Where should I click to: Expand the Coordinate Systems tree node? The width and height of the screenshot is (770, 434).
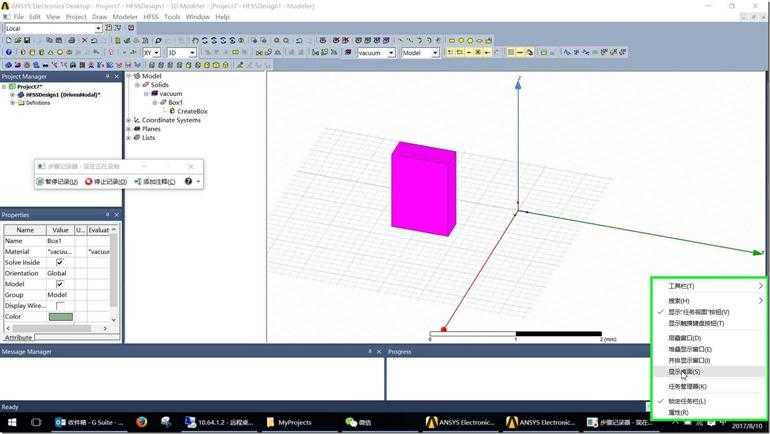129,120
